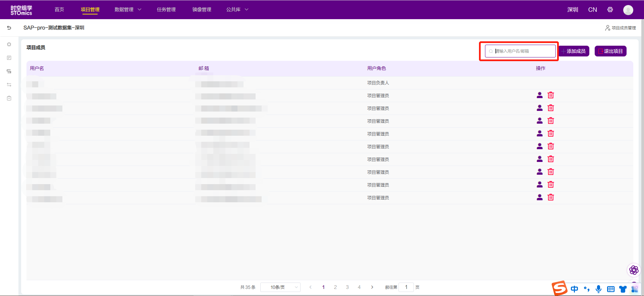Toggle the Sogou 中 Chinese input mode
Image resolution: width=644 pixels, height=296 pixels.
click(x=574, y=289)
